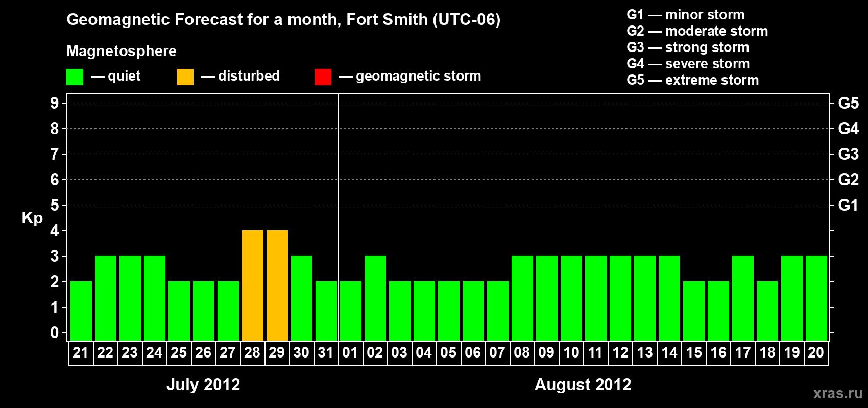868x408 pixels.
Task: Click date label 21 on the axis
Action: coord(81,352)
